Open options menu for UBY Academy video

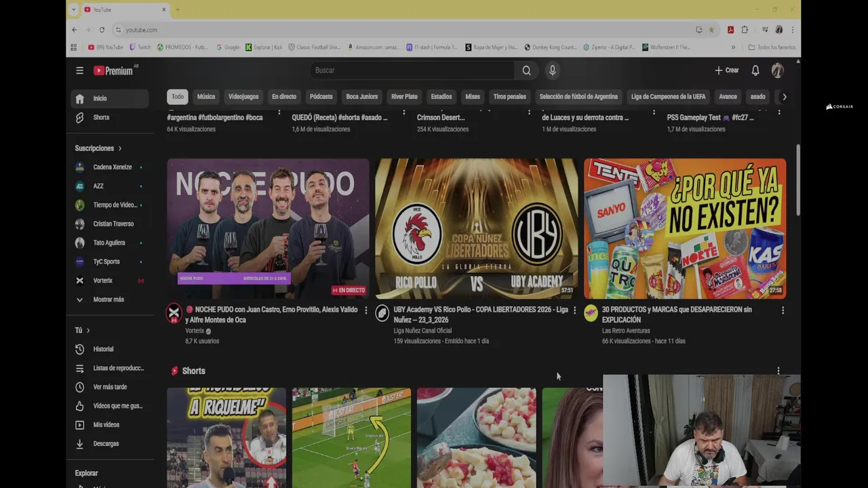(x=574, y=310)
